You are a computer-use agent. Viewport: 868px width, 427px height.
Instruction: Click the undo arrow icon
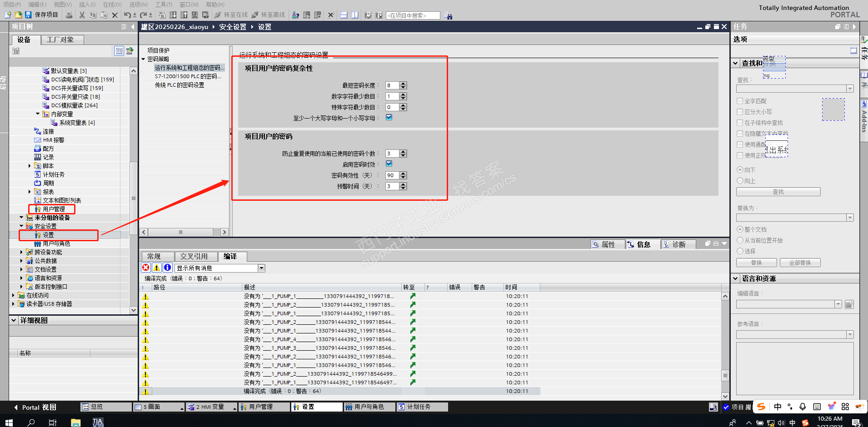point(127,15)
